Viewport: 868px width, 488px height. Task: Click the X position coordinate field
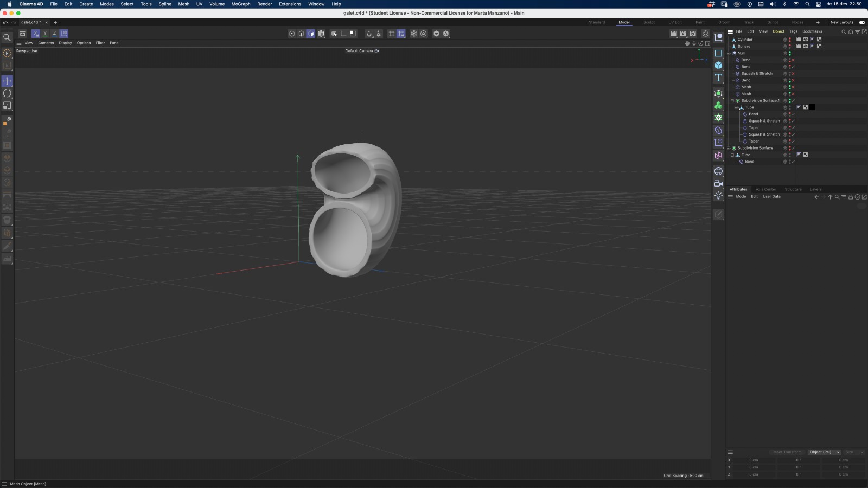(x=754, y=460)
